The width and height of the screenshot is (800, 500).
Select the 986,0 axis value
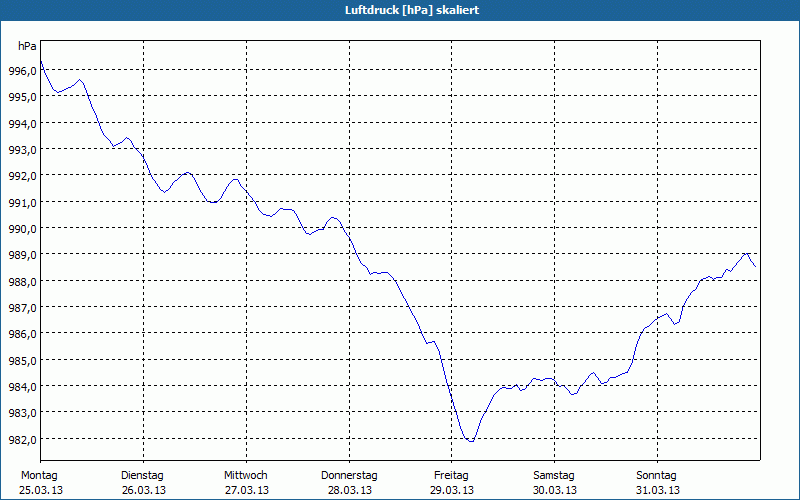pyautogui.click(x=22, y=334)
